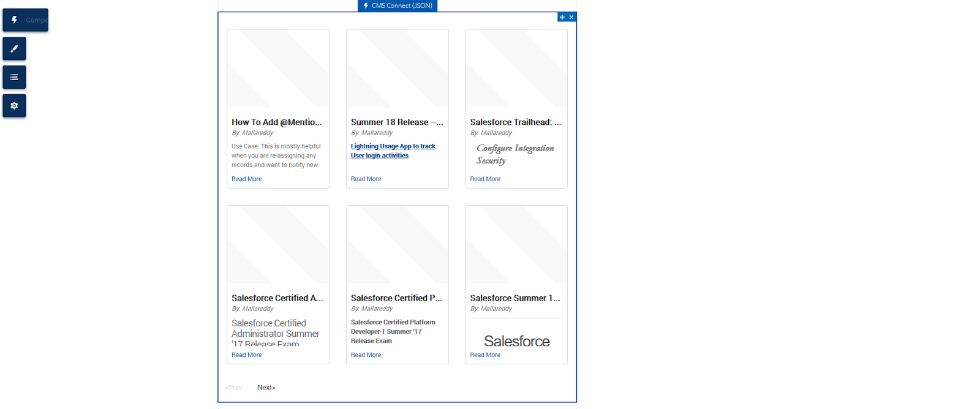Select the brush theme editor icon
The height and width of the screenshot is (409, 980).
14,48
